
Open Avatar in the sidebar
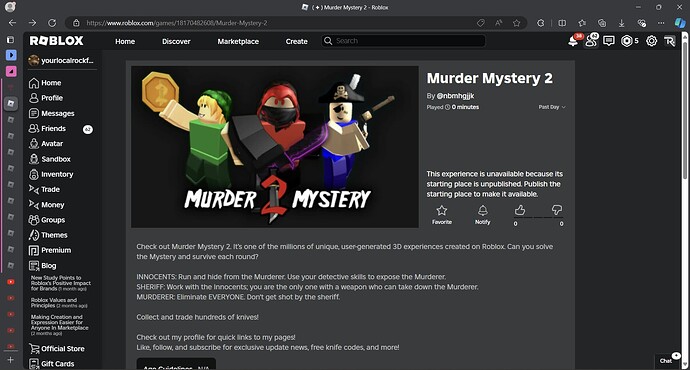pyautogui.click(x=46, y=143)
